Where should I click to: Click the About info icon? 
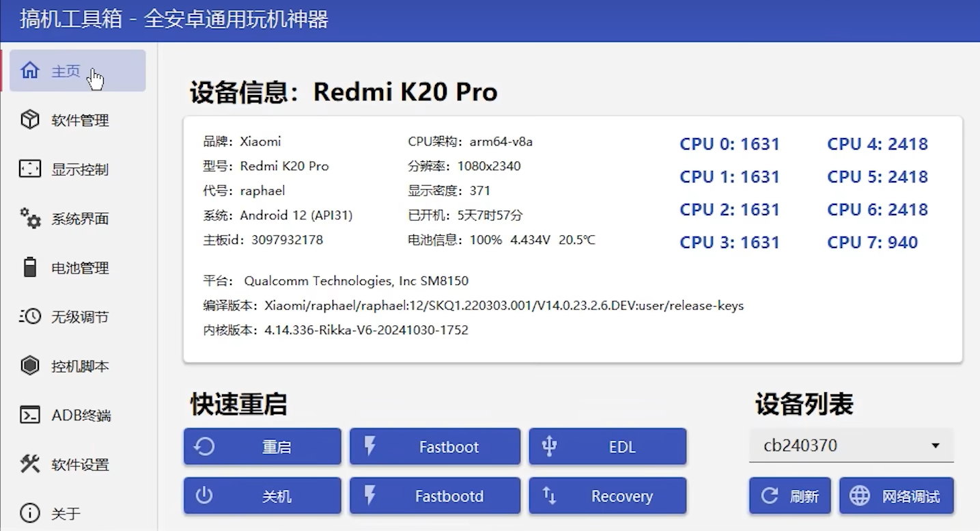point(29,513)
